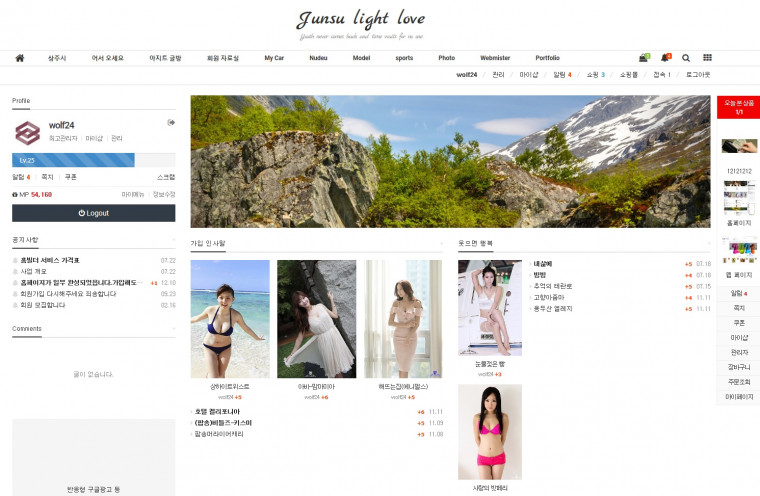
Task: Expand the 공지 사항 section arrow
Action: [172, 240]
